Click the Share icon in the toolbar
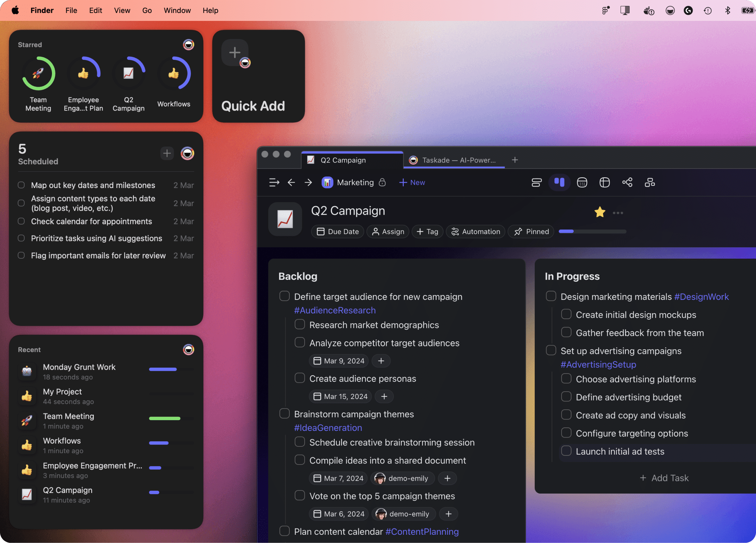 pyautogui.click(x=628, y=182)
